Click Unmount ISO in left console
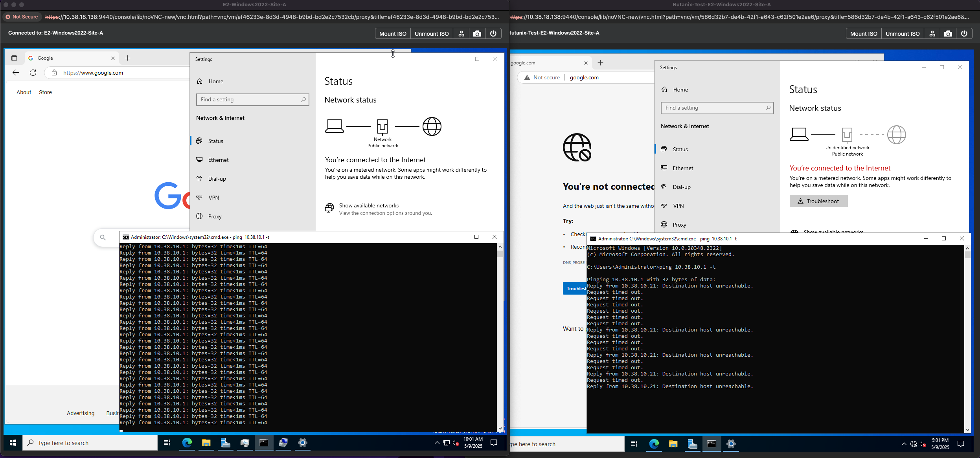 click(432, 34)
